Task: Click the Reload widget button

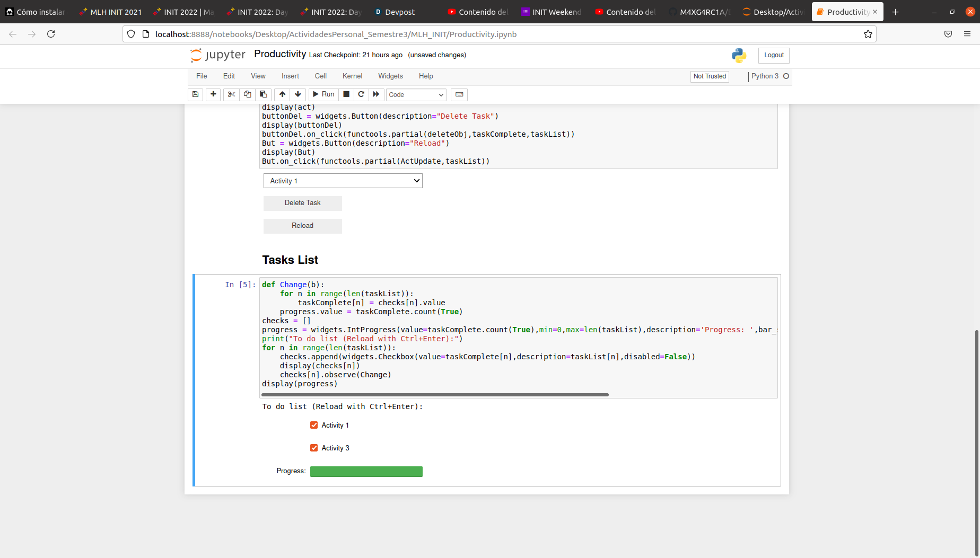Action: pos(303,226)
